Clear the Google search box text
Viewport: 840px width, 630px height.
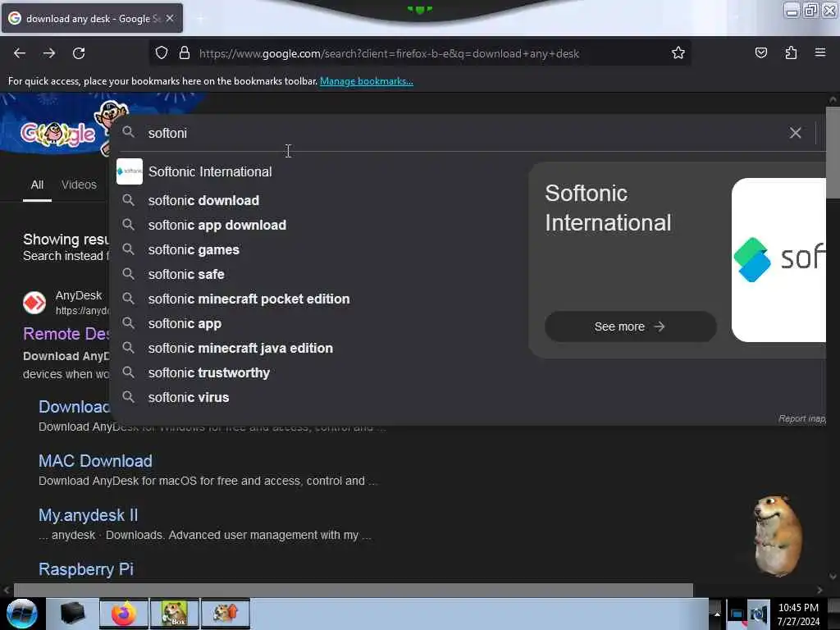click(795, 133)
